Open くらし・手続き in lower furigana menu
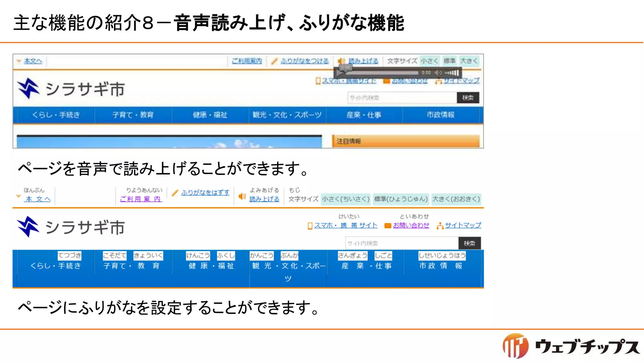Viewport: 644px width, 362px height. [56, 266]
